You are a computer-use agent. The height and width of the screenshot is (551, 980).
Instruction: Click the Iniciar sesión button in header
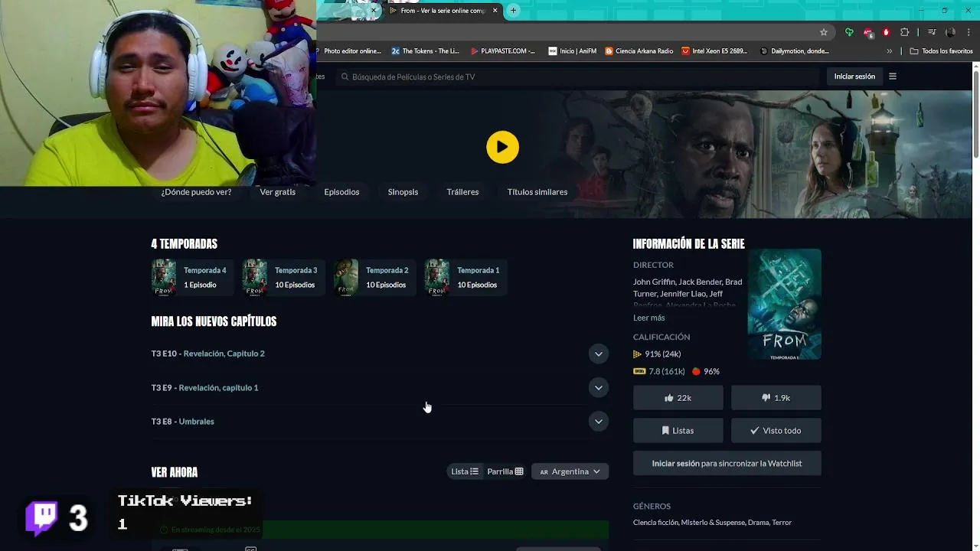[x=854, y=77]
